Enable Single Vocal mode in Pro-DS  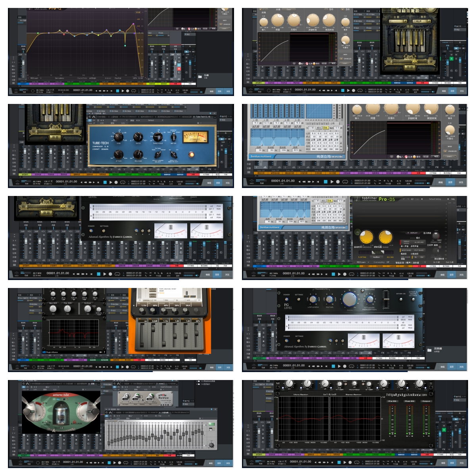pyautogui.click(x=406, y=242)
